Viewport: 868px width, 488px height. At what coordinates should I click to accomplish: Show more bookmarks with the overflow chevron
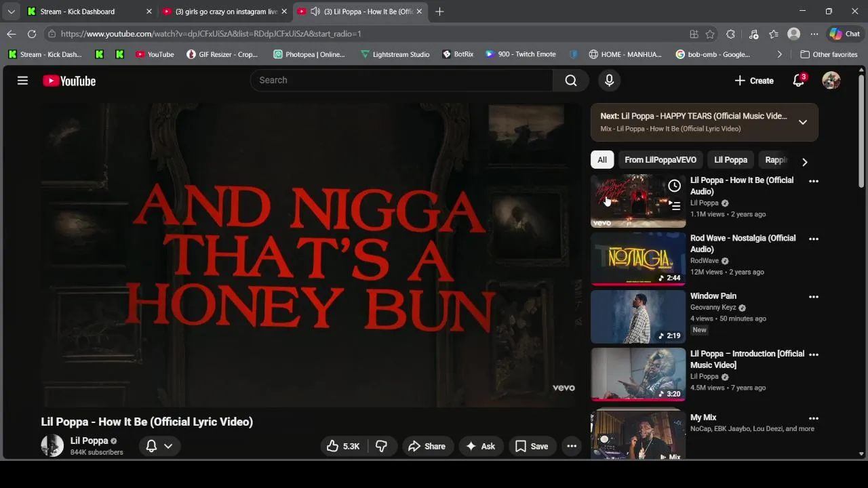[x=779, y=54]
